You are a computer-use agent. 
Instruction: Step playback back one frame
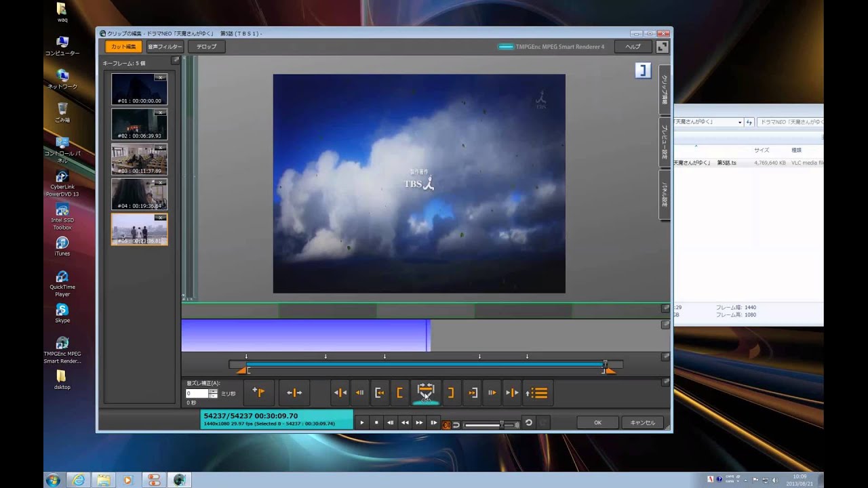391,423
